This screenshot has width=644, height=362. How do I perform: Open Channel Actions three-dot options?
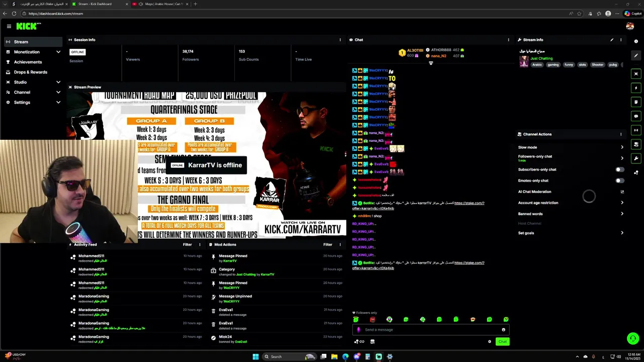pyautogui.click(x=621, y=134)
